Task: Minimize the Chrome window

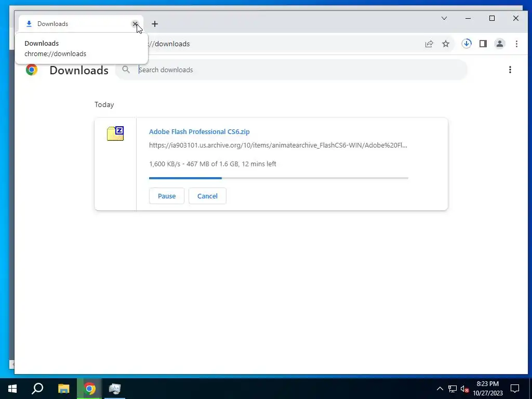Action: [x=468, y=18]
